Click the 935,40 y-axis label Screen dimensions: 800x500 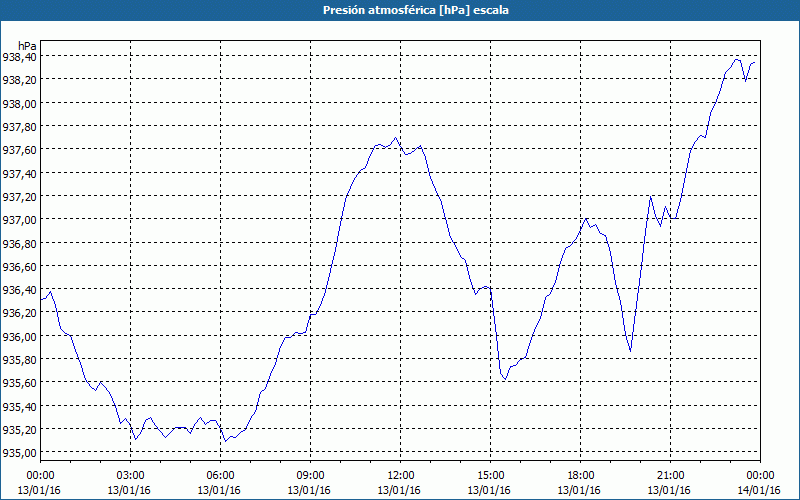click(19, 407)
